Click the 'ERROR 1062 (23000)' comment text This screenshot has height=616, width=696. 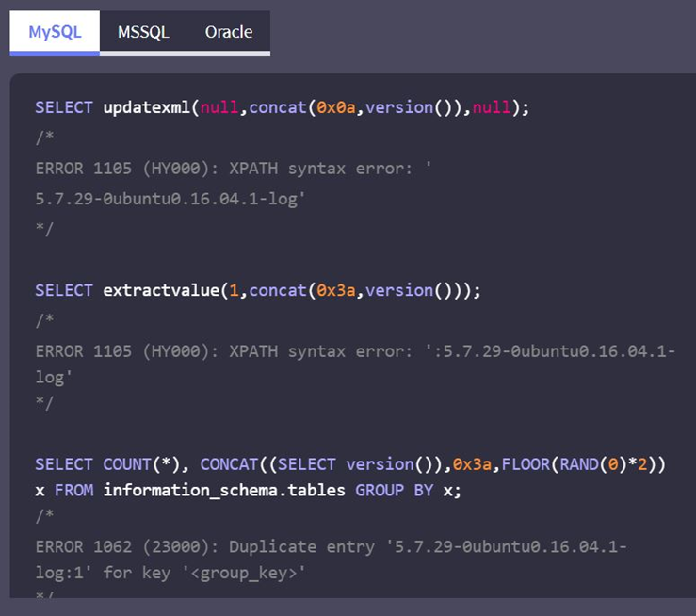(122, 546)
